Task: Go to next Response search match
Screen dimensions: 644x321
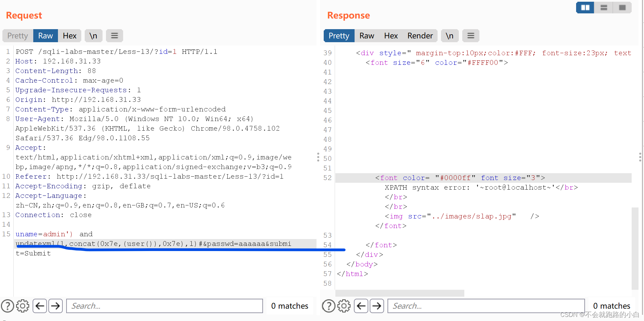Action: click(x=377, y=306)
